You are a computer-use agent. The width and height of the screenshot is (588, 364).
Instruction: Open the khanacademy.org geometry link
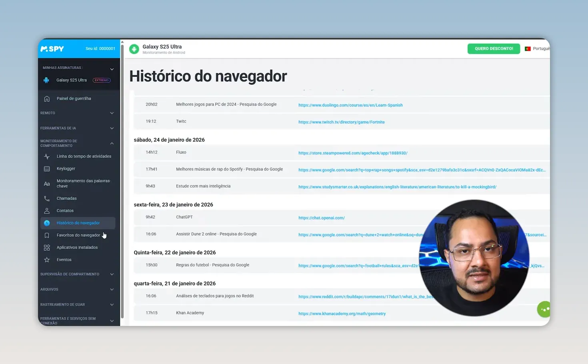point(342,314)
